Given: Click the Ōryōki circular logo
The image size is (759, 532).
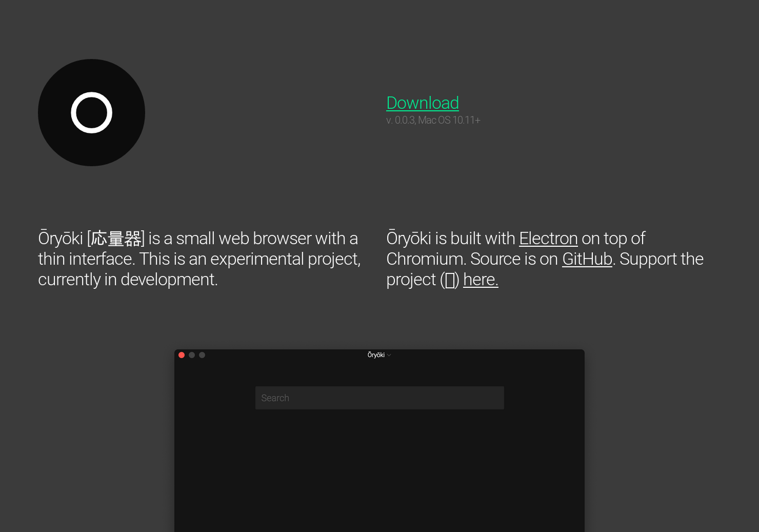Looking at the screenshot, I should pos(91,112).
